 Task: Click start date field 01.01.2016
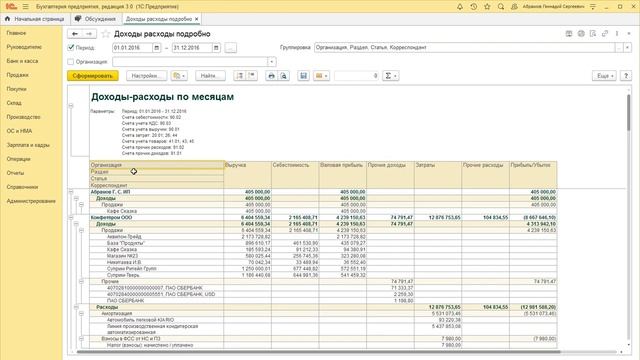132,48
